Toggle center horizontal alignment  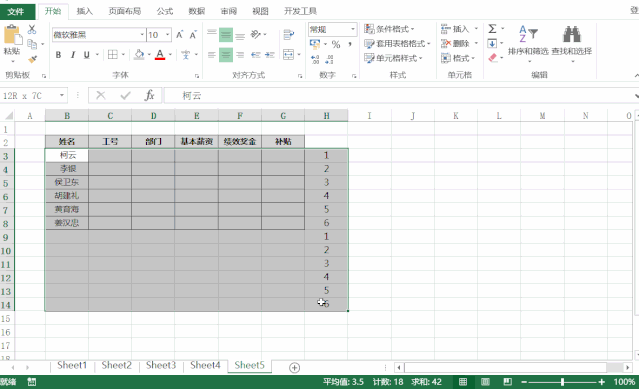tap(226, 55)
